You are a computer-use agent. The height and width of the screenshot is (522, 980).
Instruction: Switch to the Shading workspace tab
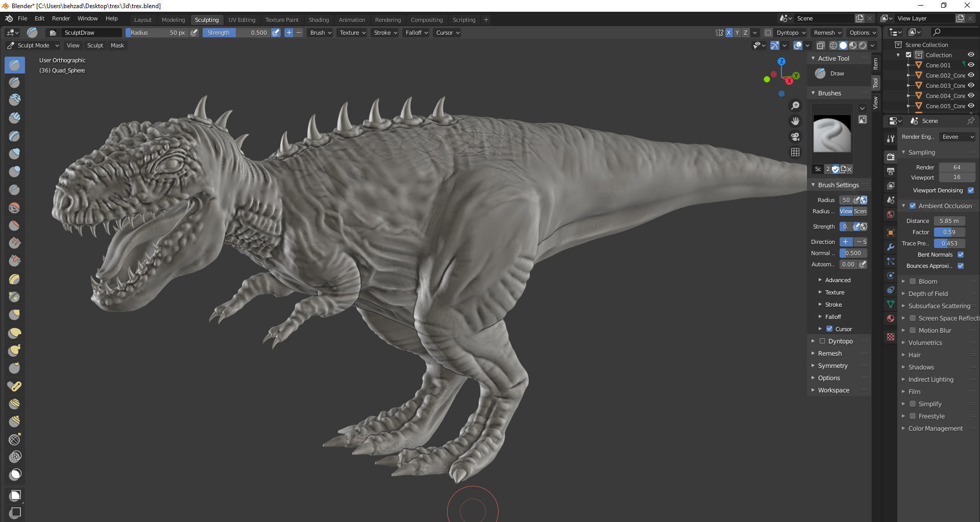tap(318, 20)
